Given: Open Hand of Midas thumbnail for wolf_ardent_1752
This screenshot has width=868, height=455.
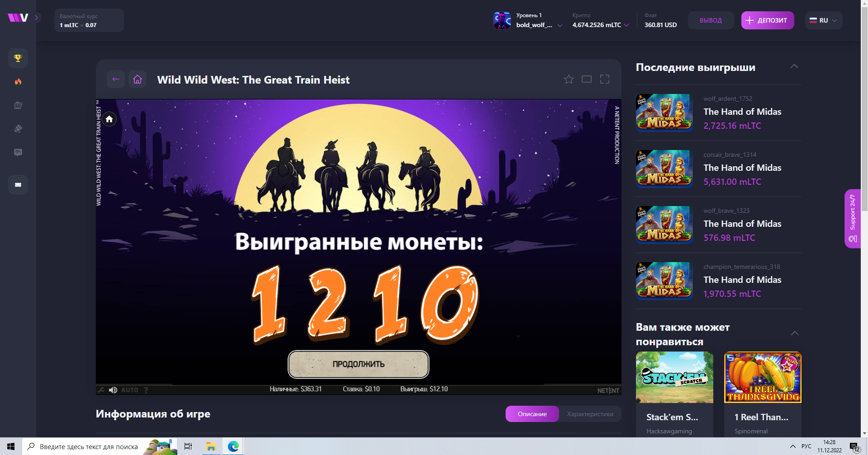Looking at the screenshot, I should click(x=664, y=113).
